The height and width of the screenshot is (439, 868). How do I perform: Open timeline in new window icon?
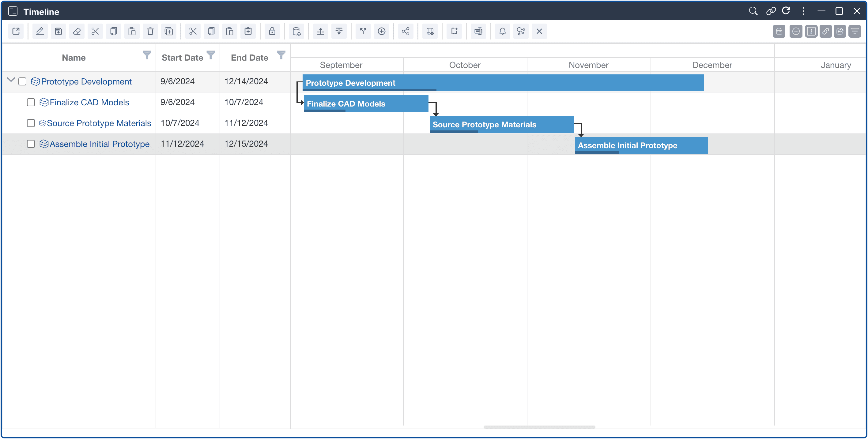[x=16, y=31]
